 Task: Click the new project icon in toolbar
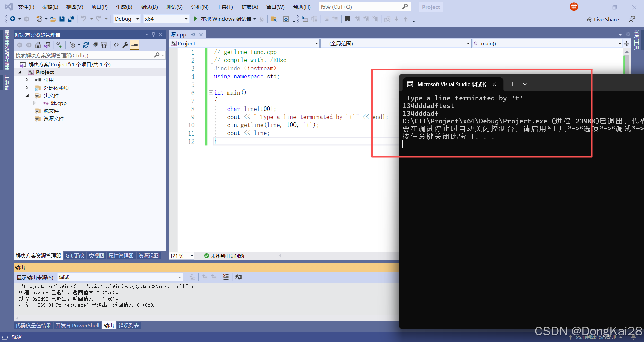[39, 19]
